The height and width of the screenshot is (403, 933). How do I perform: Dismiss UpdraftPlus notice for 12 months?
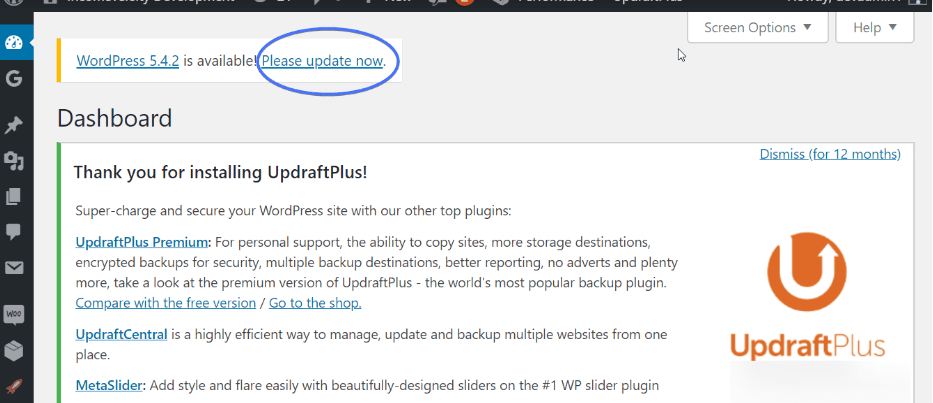(x=830, y=154)
